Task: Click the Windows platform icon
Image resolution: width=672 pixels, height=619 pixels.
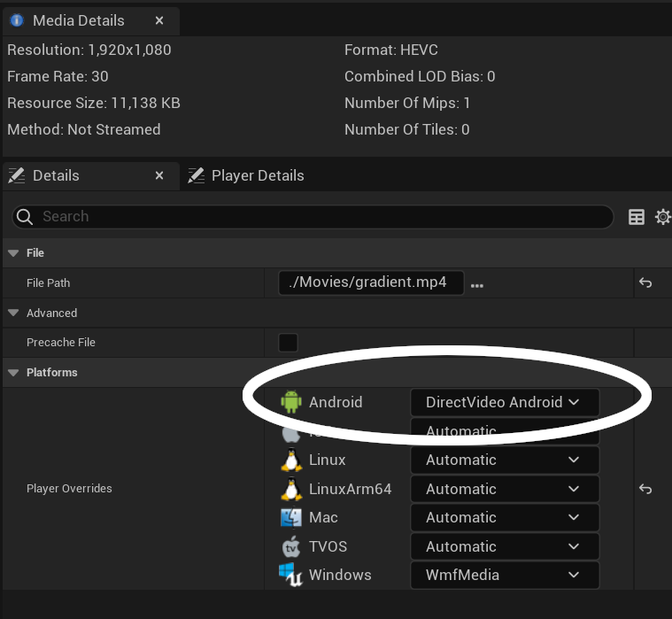Action: 291,575
